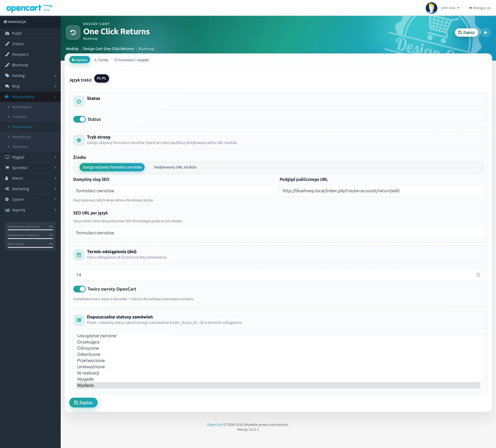
Task: Click the Domyślny slug SEO input field
Action: click(175, 191)
